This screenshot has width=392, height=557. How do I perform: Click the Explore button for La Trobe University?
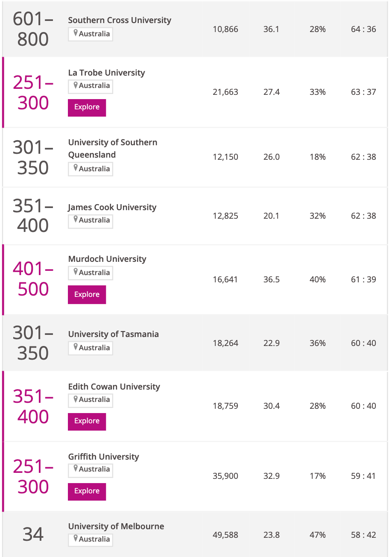[x=87, y=107]
